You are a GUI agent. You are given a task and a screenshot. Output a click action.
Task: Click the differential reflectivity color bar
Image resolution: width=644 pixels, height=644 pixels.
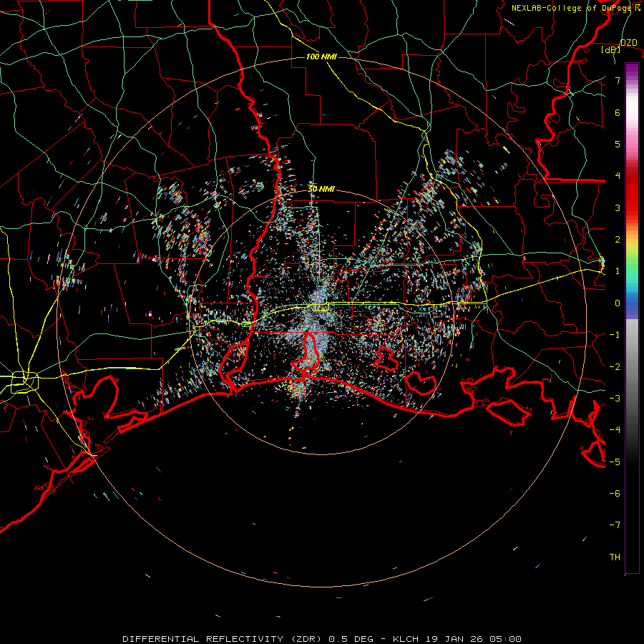(632, 318)
